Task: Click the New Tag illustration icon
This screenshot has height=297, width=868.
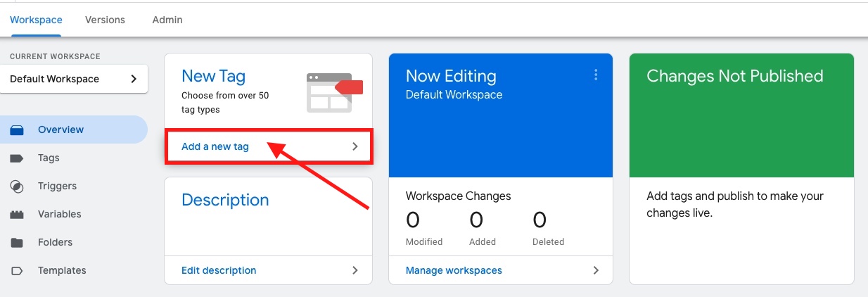Action: click(x=334, y=92)
